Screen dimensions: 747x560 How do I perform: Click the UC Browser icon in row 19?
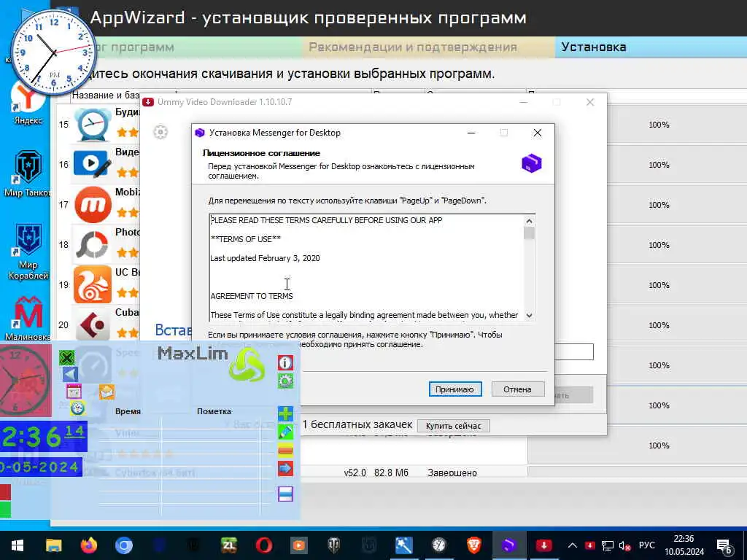point(93,285)
